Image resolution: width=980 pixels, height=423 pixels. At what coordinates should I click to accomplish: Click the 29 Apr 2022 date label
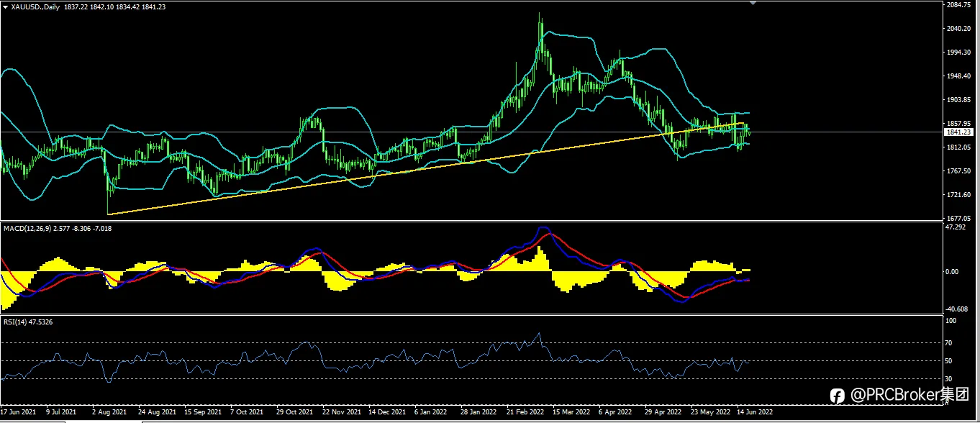(x=663, y=413)
